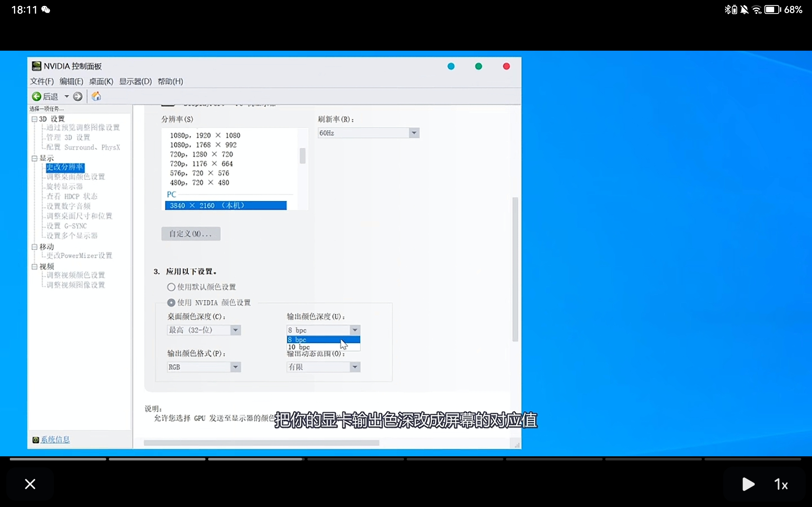
Task: Click the NVIDIA logo icon in title bar
Action: tap(36, 66)
